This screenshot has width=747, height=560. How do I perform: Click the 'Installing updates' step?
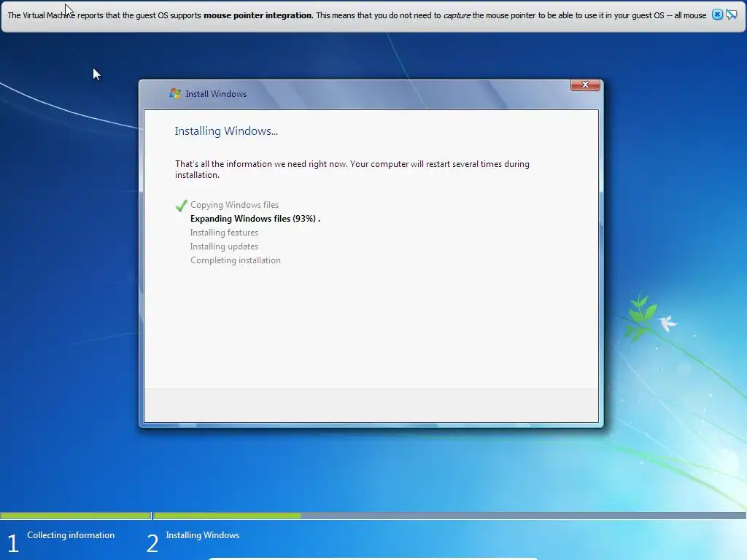point(224,246)
